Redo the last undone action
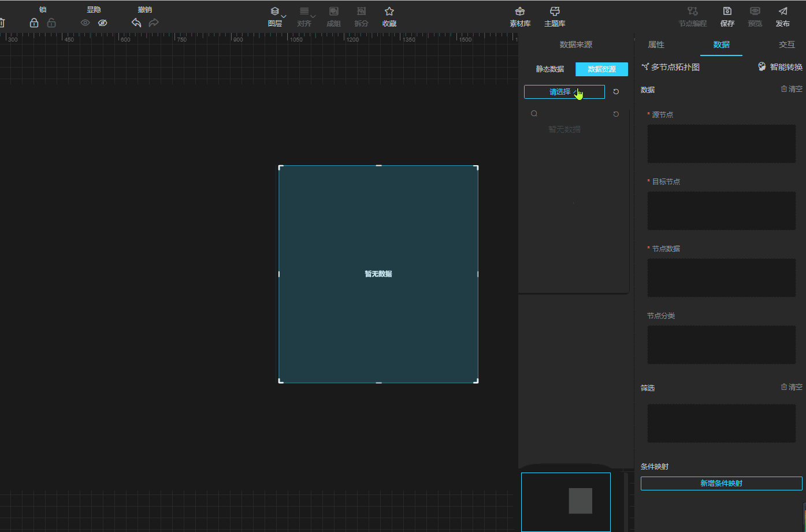This screenshot has height=532, width=806. [x=154, y=23]
